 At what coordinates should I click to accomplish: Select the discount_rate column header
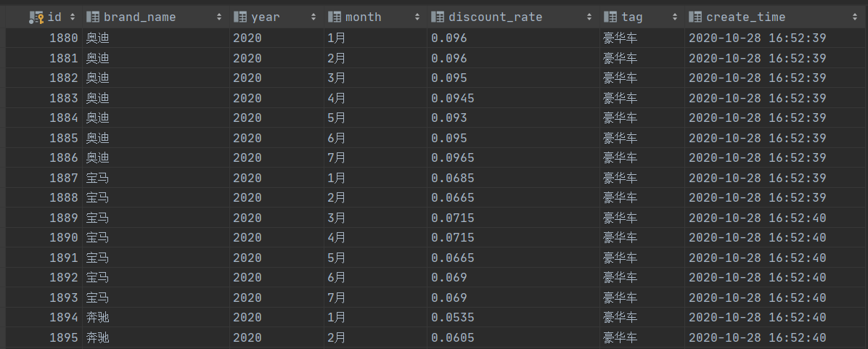point(513,17)
